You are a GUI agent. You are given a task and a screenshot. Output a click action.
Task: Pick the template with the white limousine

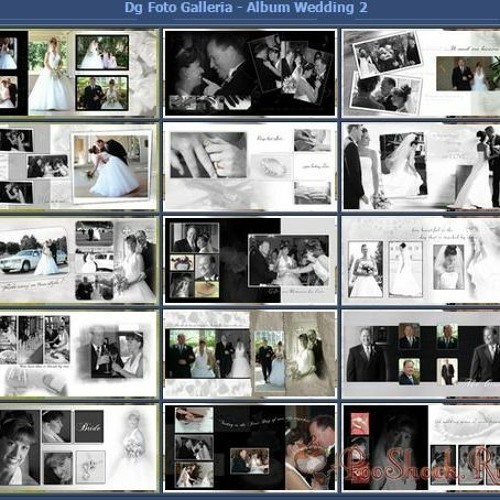click(x=78, y=260)
